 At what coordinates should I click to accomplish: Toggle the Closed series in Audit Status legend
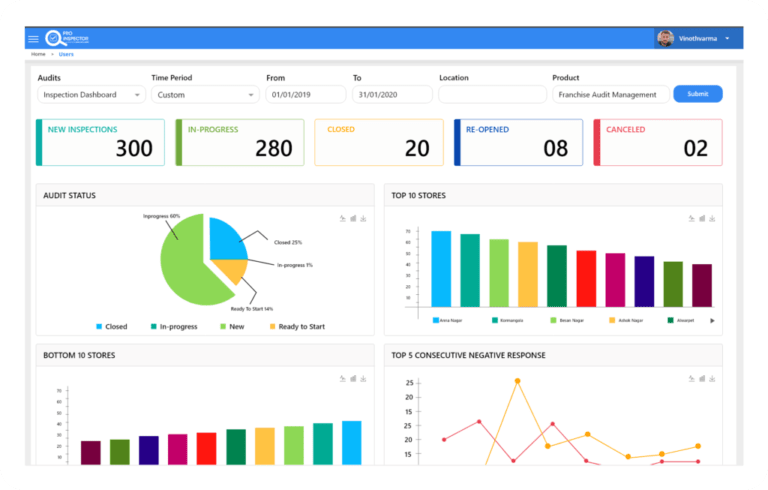tap(112, 327)
